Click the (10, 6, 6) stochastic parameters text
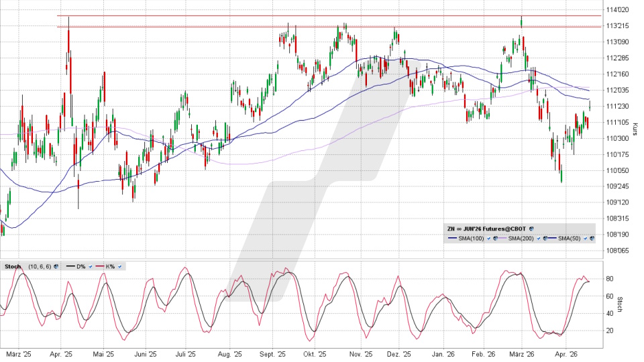 tap(38, 267)
